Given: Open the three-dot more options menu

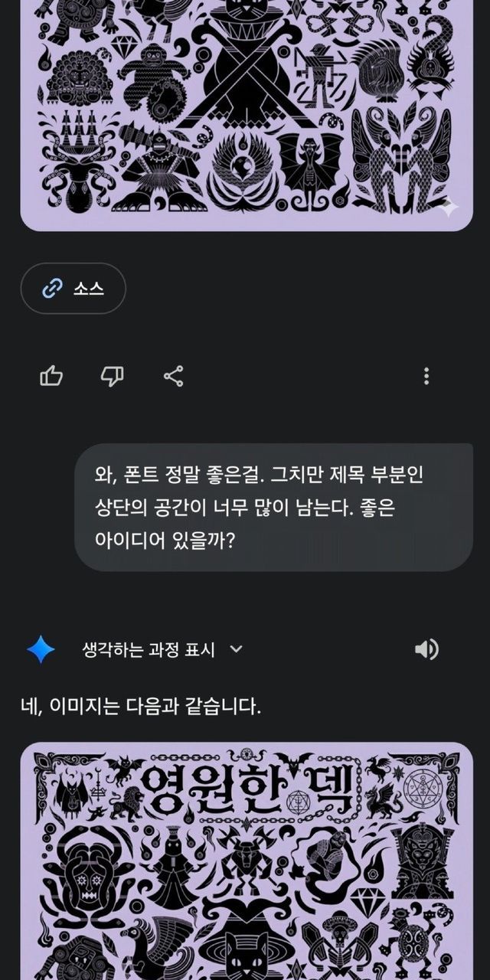Looking at the screenshot, I should (x=426, y=376).
